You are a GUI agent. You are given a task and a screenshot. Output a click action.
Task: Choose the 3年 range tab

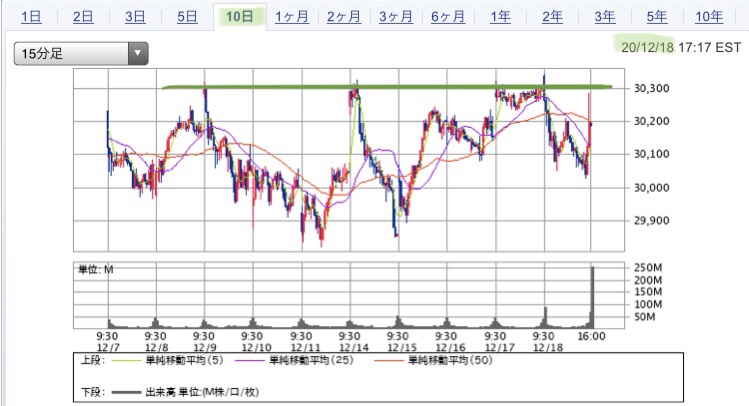pyautogui.click(x=605, y=17)
